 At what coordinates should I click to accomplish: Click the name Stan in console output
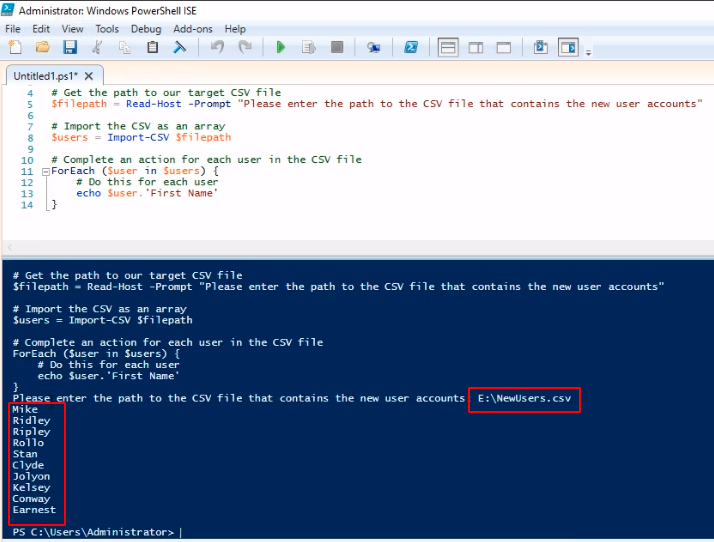[25, 454]
